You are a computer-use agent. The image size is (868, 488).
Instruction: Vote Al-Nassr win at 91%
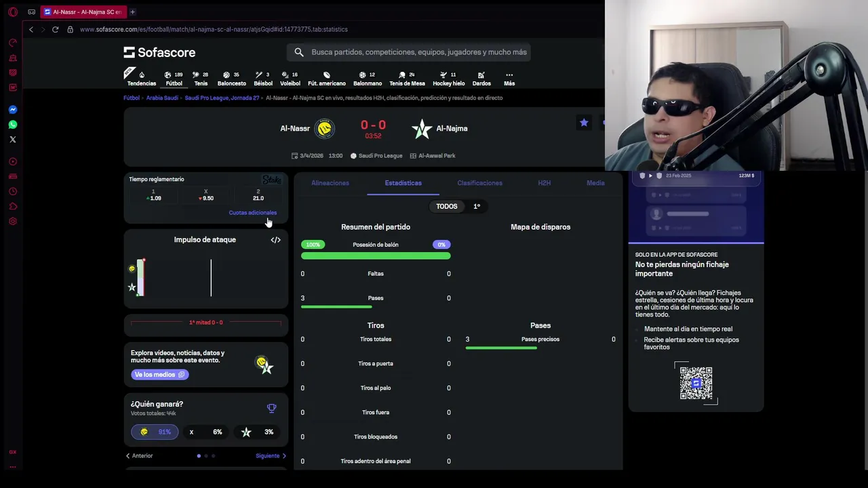click(x=155, y=432)
